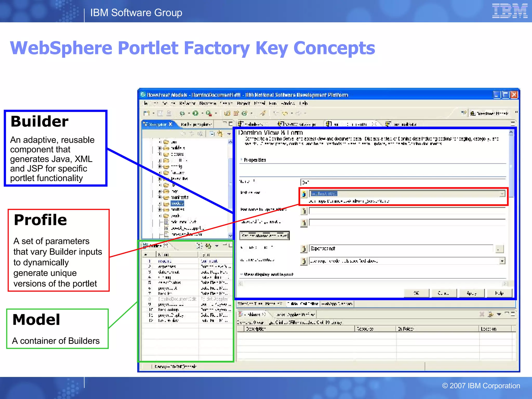Click the filter icon in Problems panel toolbar
Image resolution: width=532 pixels, height=399 pixels.
pos(490,315)
